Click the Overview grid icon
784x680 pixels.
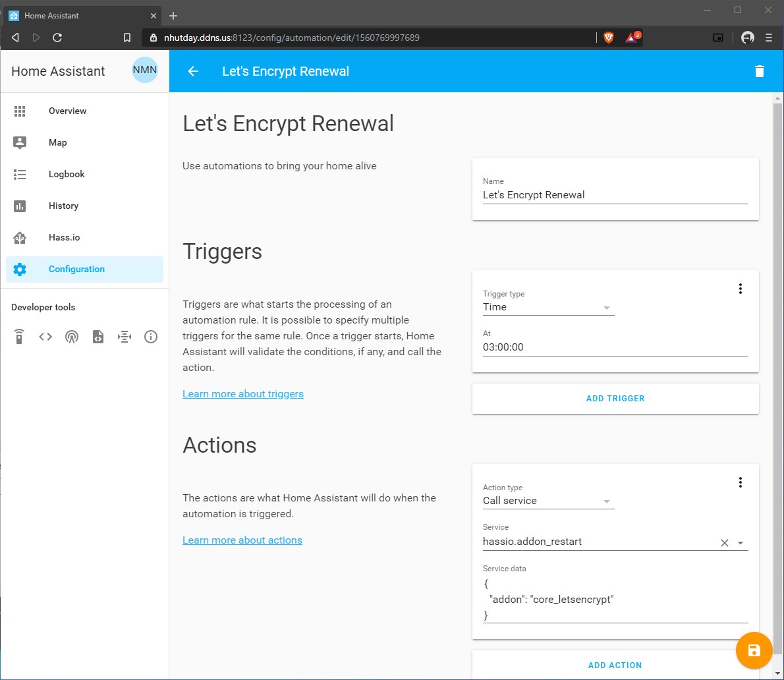20,111
